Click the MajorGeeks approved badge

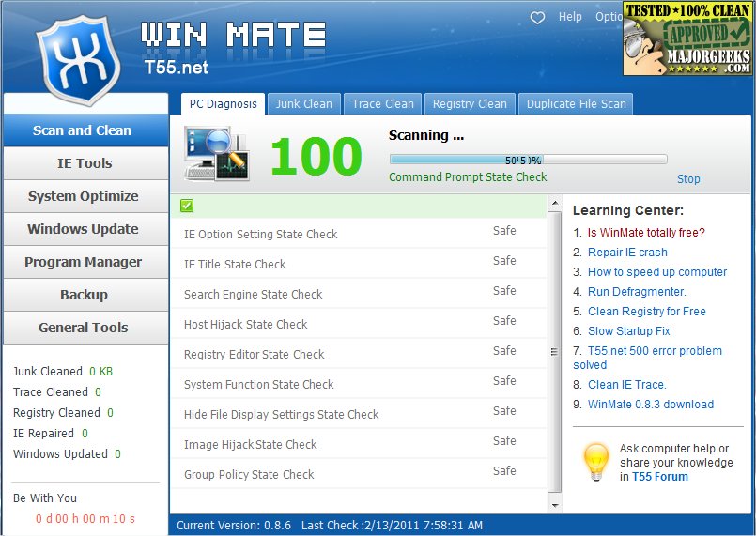coord(687,38)
